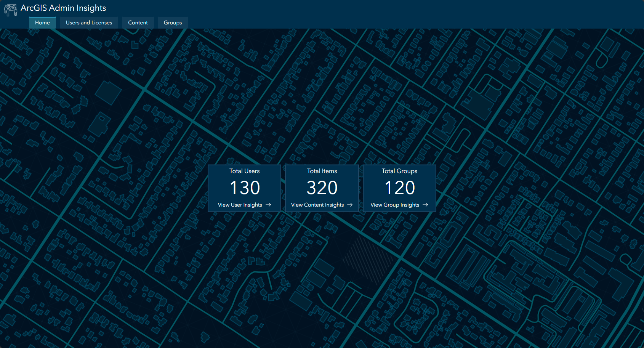Click the 120 Total Groups value

point(399,187)
